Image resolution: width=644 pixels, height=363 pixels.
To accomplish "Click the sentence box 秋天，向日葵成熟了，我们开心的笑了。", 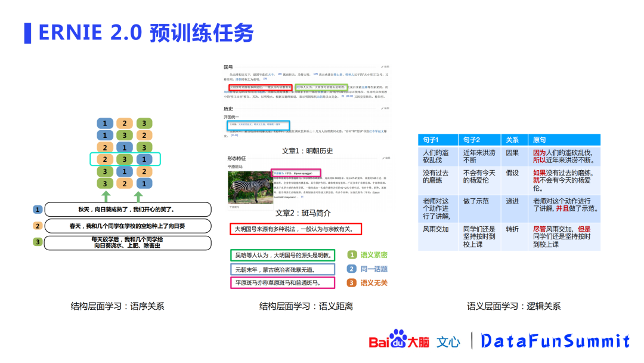I will [x=128, y=209].
